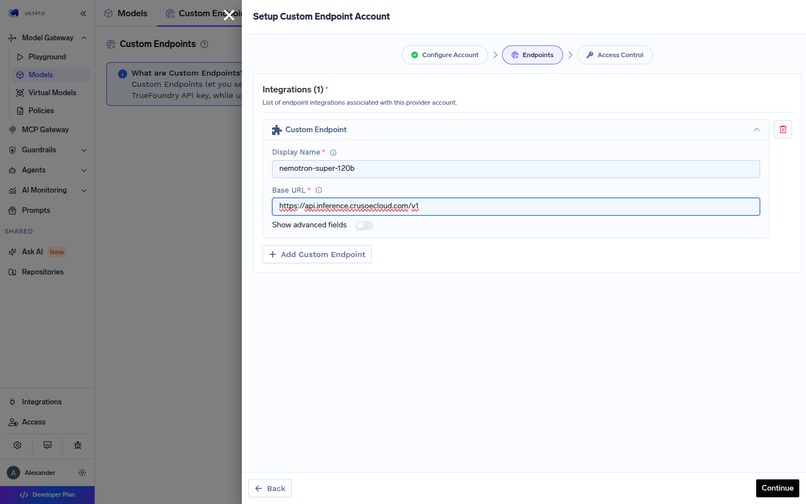Viewport: 806px width, 504px height.
Task: Click the Custom Endpoint puzzle icon
Action: point(277,130)
